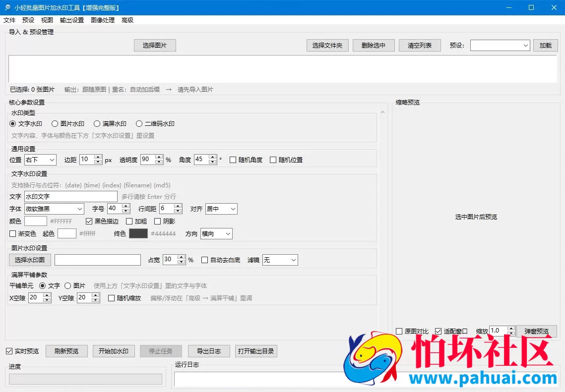
Task: Open the 图像处理 menu
Action: [x=103, y=20]
